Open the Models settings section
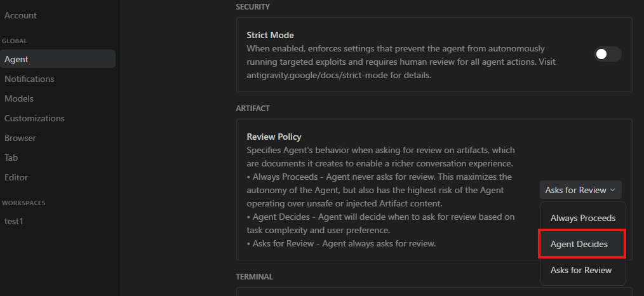The image size is (644, 296). 19,98
